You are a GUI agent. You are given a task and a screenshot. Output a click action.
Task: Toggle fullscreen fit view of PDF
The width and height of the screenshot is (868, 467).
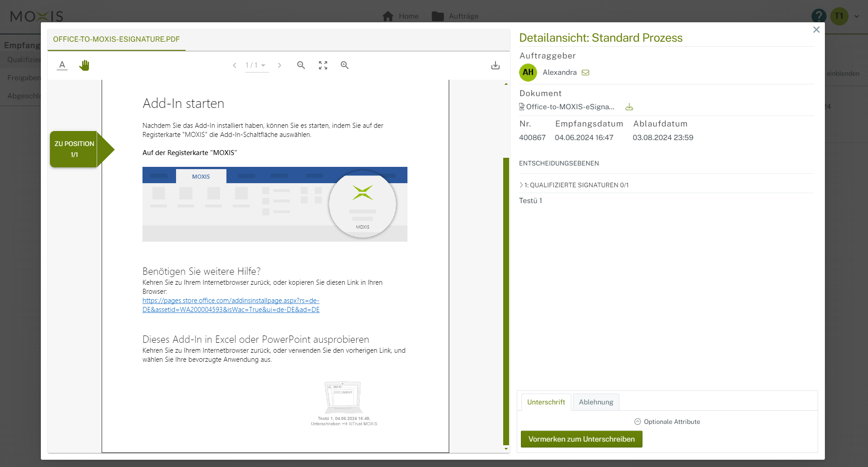[x=323, y=65]
